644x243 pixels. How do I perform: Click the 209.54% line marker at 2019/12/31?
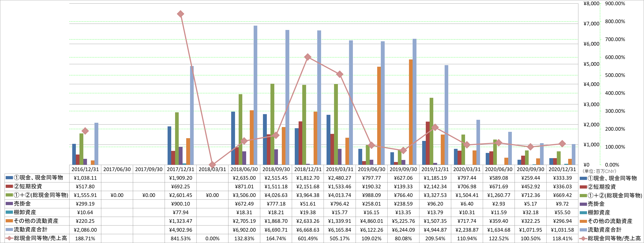pyautogui.click(x=435, y=127)
